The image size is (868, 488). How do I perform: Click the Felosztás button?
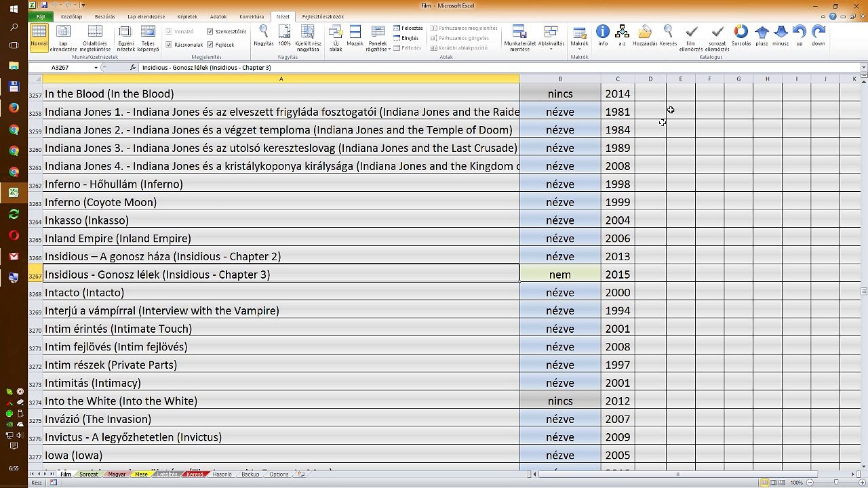tap(408, 28)
